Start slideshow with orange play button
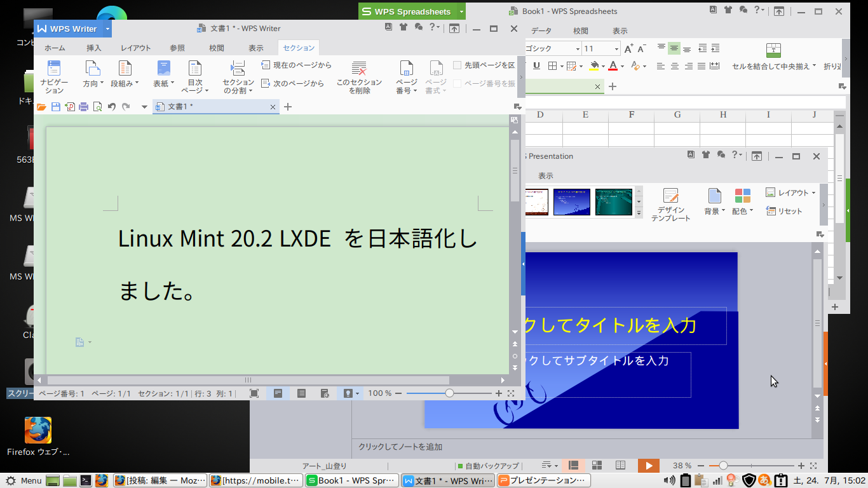Viewport: 868px width, 488px height. click(x=649, y=466)
